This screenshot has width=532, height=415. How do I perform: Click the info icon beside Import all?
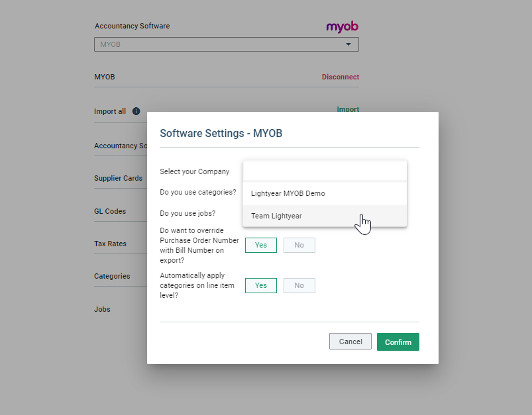136,111
